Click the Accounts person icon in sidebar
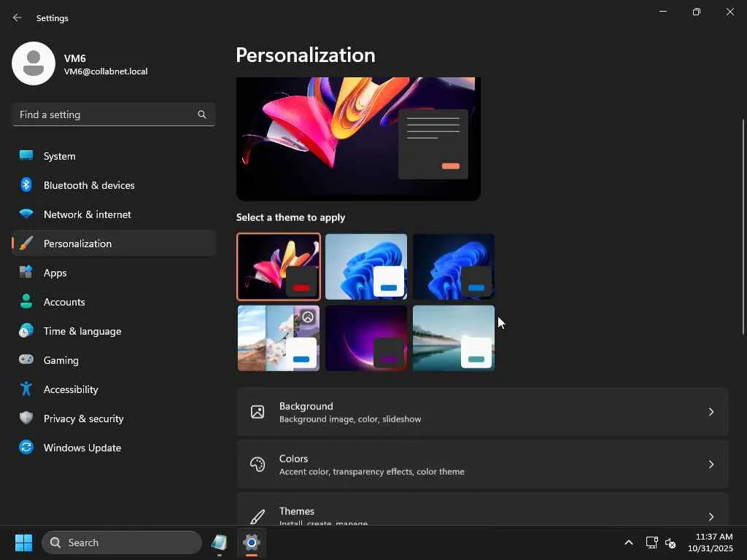 point(26,301)
